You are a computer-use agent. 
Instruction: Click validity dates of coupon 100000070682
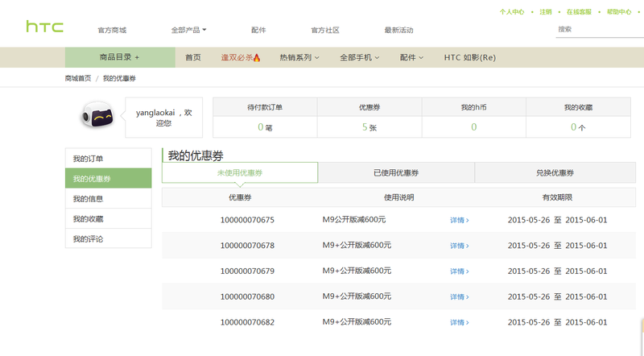[557, 322]
